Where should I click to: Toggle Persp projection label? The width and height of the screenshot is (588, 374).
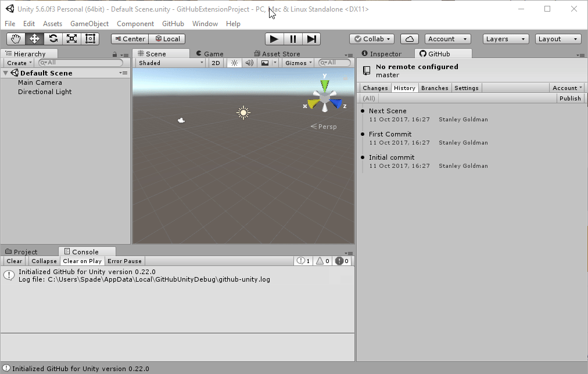(324, 127)
